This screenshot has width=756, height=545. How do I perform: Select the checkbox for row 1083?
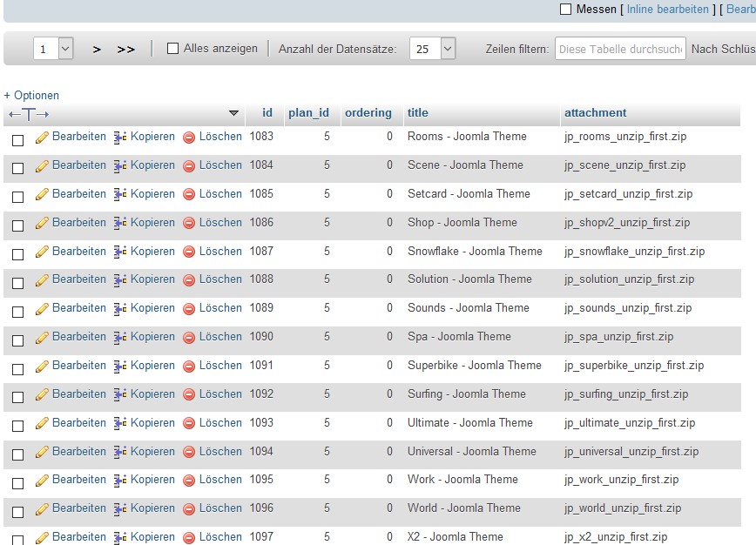[17, 140]
